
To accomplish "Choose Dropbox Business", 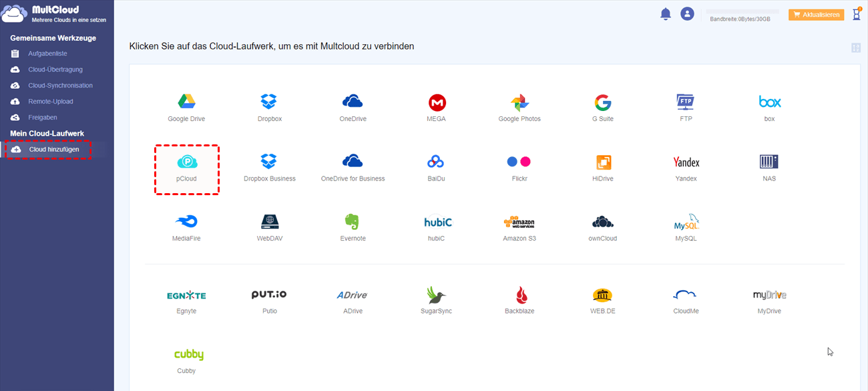I will (x=269, y=161).
